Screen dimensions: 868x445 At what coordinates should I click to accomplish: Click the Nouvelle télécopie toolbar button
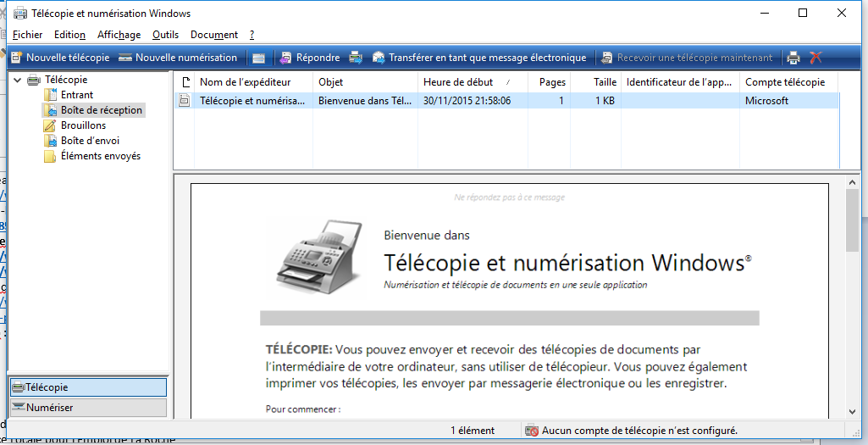click(60, 58)
